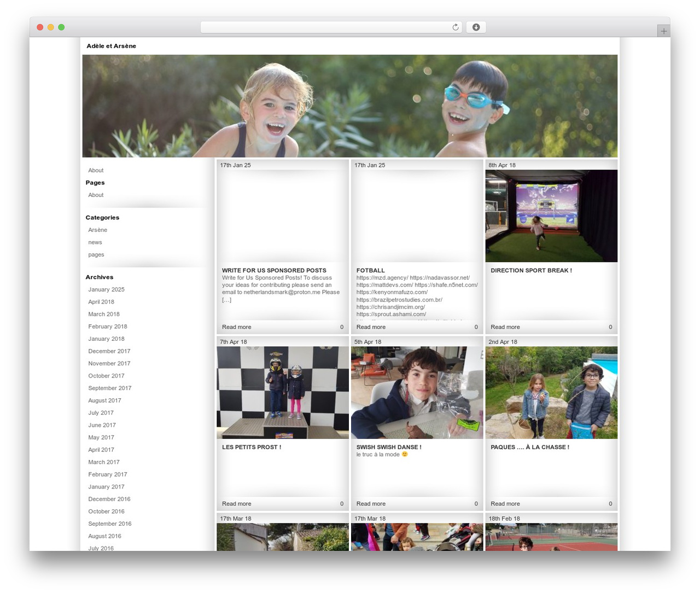Open Direction Sport Break ! title
This screenshot has width=700, height=593.
(x=532, y=270)
